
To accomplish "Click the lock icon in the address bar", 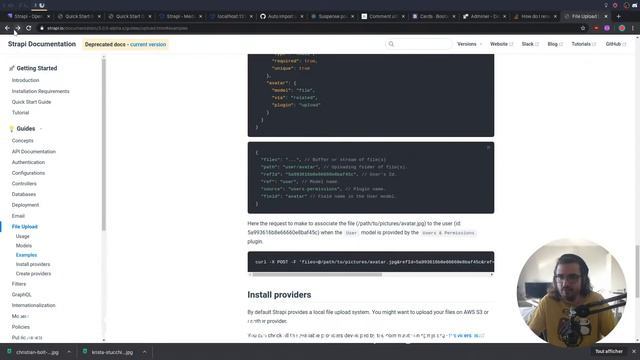I will pos(42,28).
